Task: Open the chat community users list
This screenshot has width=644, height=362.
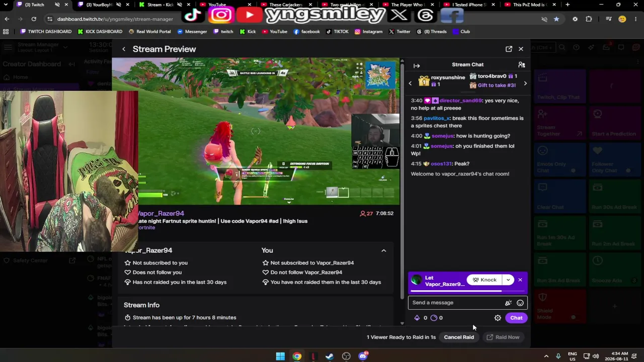Action: pos(522,65)
